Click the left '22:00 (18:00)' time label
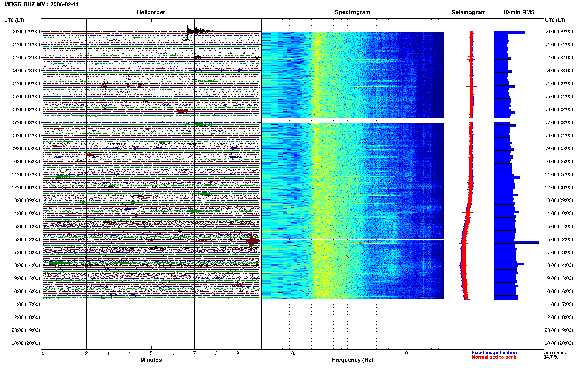 tap(26, 317)
